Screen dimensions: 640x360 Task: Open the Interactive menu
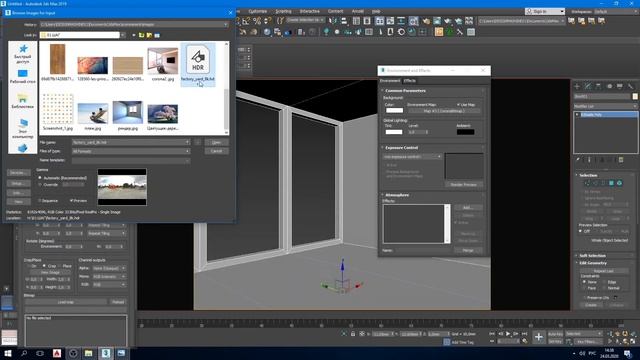pyautogui.click(x=309, y=11)
